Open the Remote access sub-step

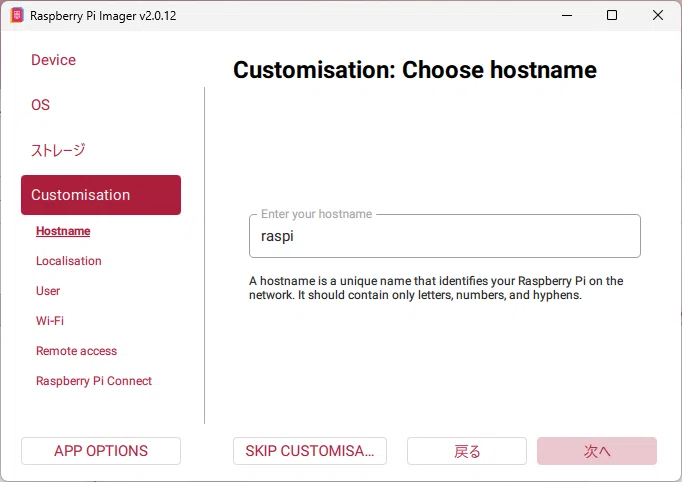(77, 351)
